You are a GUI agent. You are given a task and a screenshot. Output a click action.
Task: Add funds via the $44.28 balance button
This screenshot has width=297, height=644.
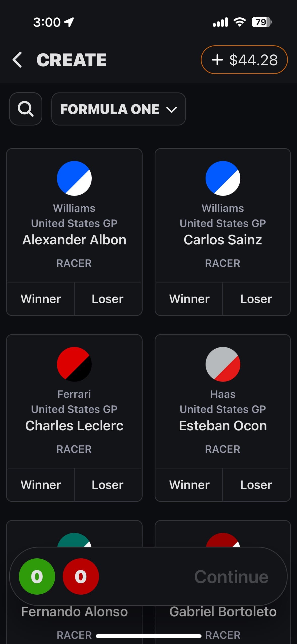tap(244, 60)
